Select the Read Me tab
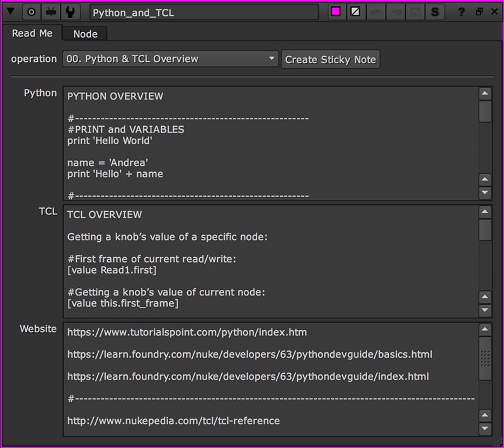Screen dimensions: 504x448 [x=32, y=33]
